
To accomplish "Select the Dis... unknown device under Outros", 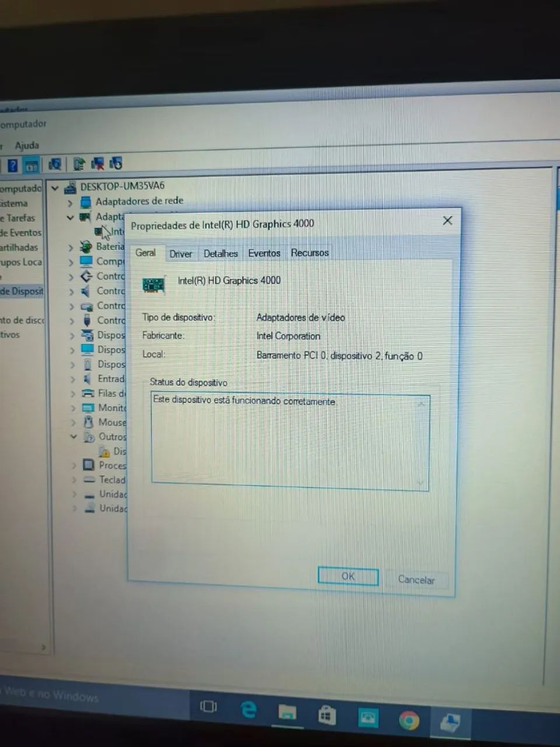I will tap(120, 451).
